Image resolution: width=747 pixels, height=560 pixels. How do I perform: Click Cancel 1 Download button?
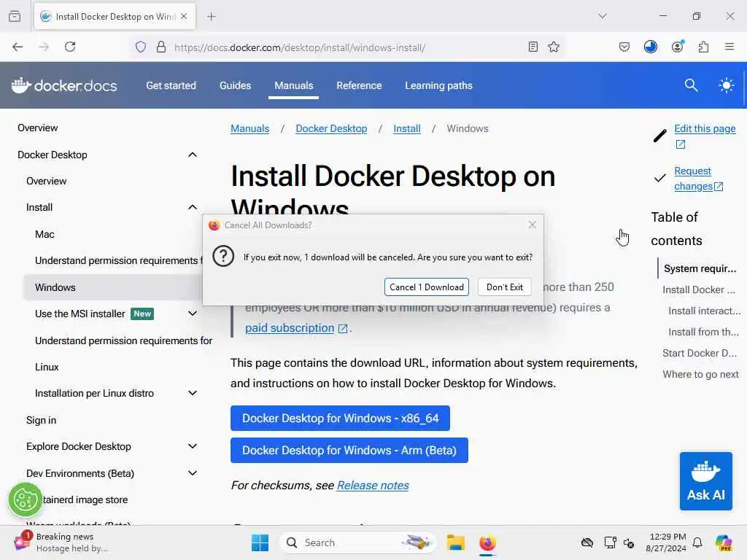[x=426, y=287]
